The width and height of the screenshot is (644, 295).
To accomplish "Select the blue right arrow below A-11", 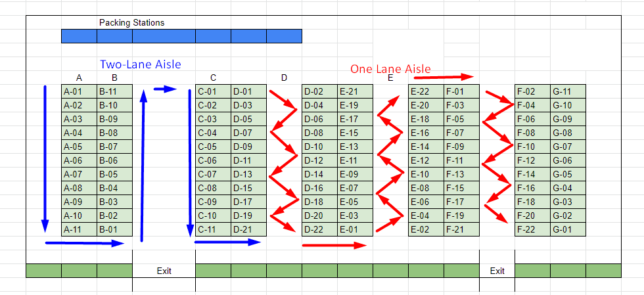I will 85,243.
